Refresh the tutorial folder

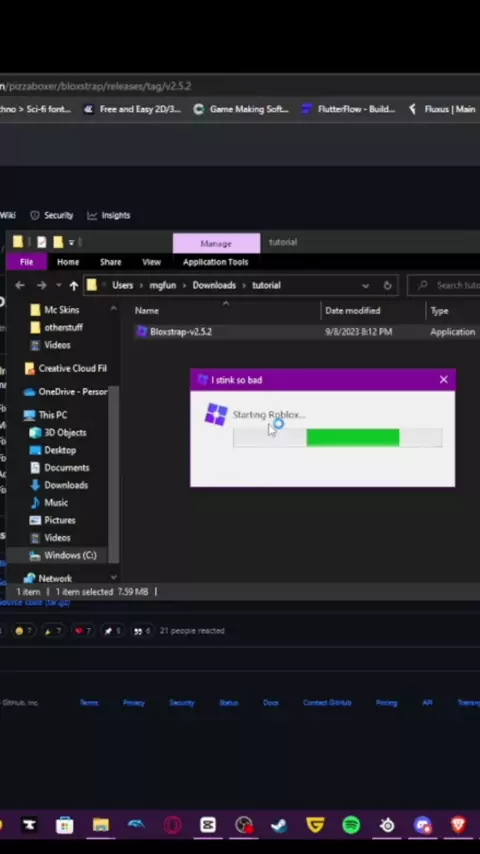tap(387, 285)
